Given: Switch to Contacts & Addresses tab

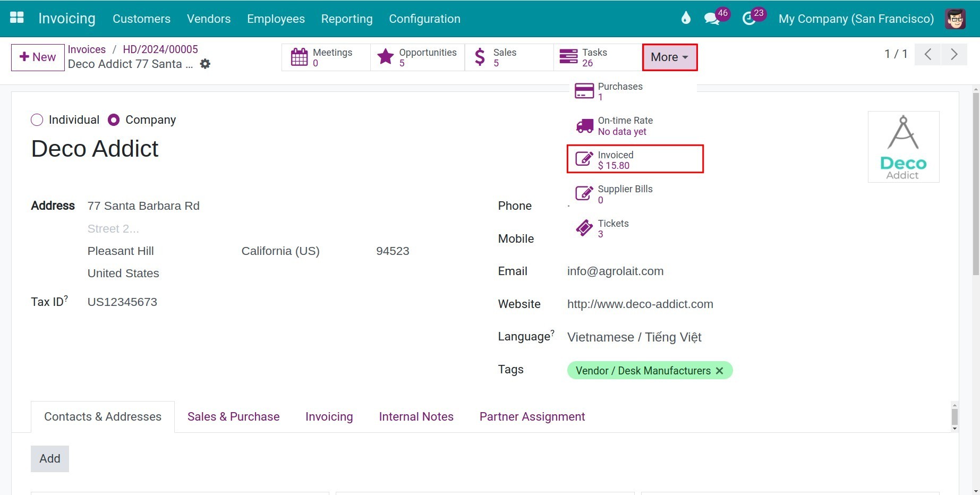Looking at the screenshot, I should click(x=103, y=417).
